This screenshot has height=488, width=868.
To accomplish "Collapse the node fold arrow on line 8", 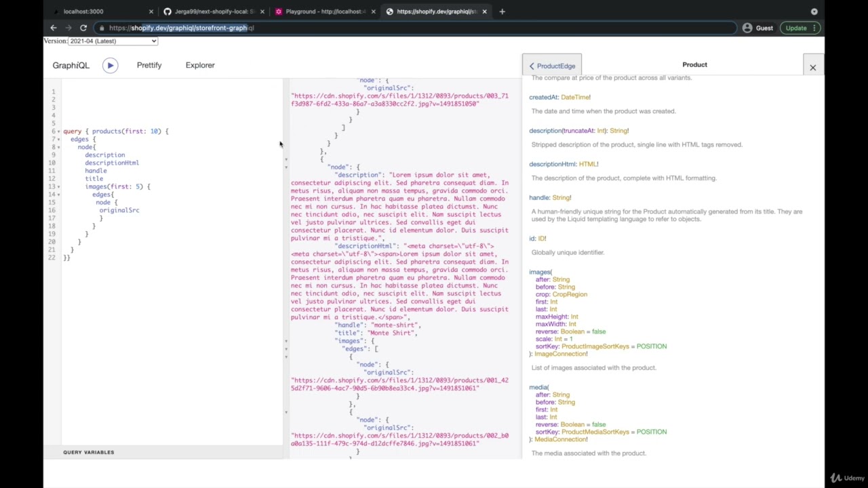I will click(59, 147).
